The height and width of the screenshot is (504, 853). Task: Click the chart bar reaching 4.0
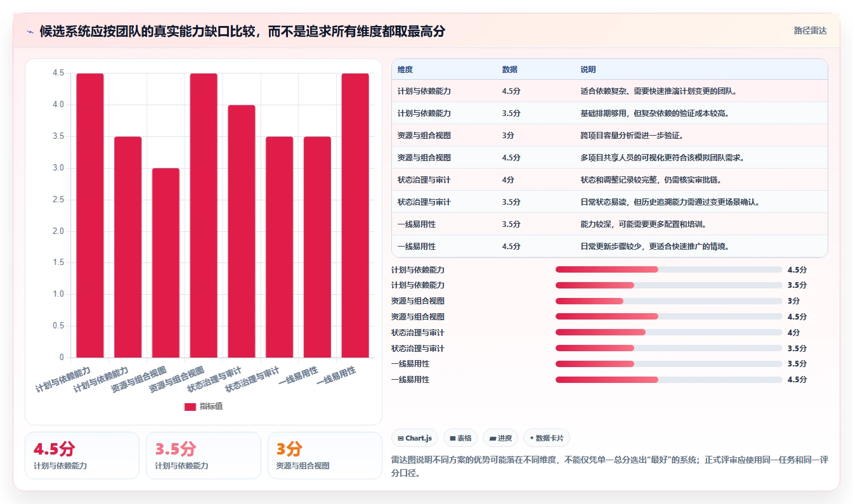click(x=242, y=231)
